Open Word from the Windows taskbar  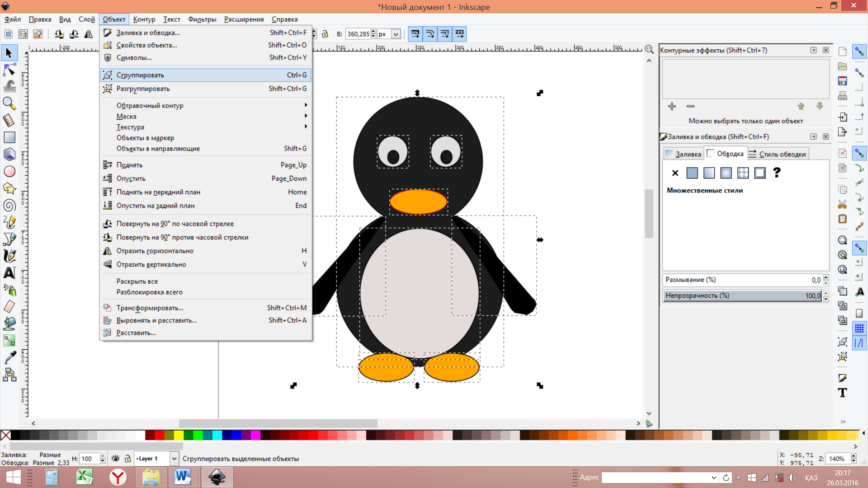tap(183, 477)
